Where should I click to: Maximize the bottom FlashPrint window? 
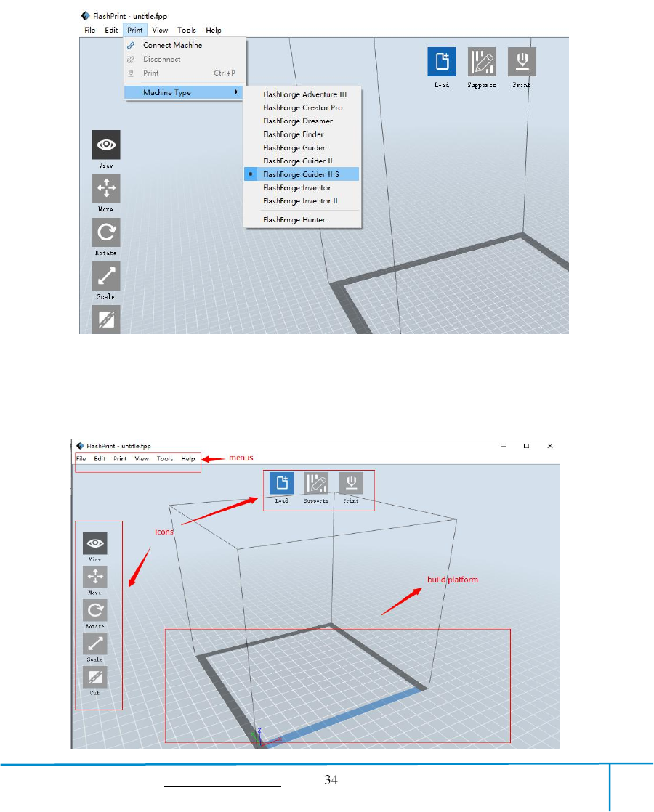527,446
